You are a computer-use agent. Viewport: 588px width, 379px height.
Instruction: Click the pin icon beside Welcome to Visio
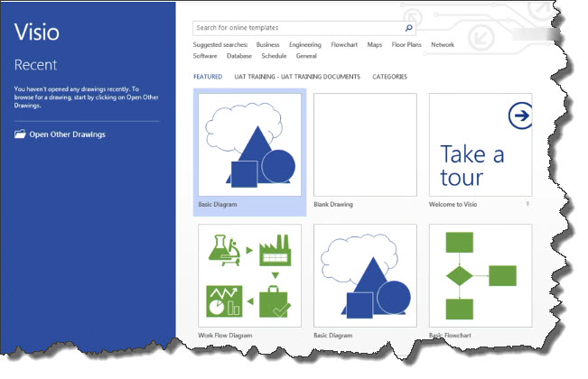click(527, 204)
